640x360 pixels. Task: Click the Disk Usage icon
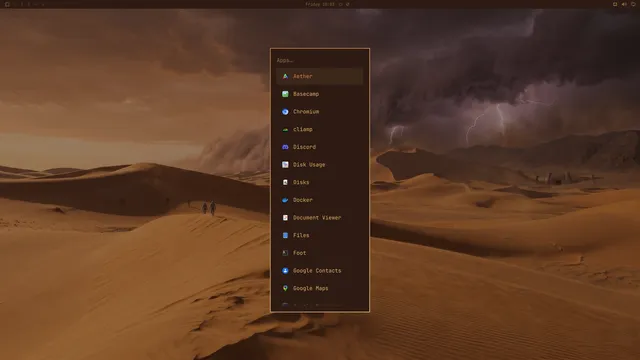click(285, 164)
